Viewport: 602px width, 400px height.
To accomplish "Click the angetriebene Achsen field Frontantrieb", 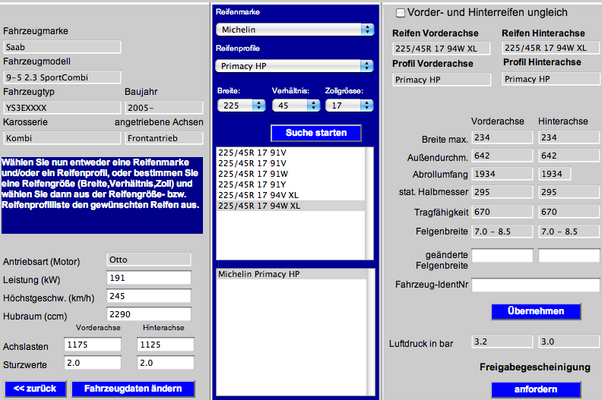I will point(164,138).
